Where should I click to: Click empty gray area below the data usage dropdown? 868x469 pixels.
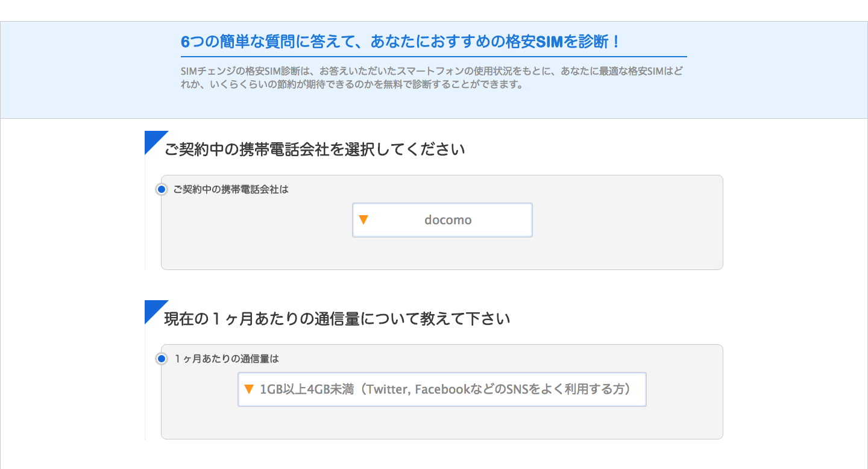point(442,424)
